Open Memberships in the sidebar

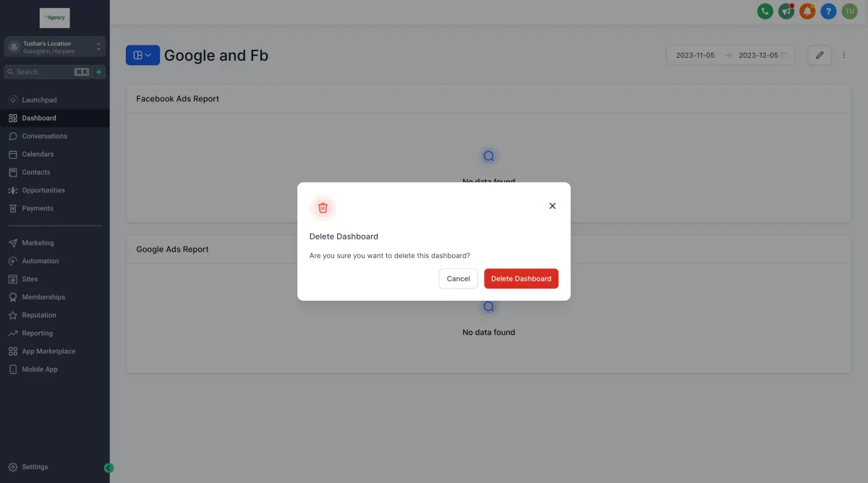coord(55,297)
